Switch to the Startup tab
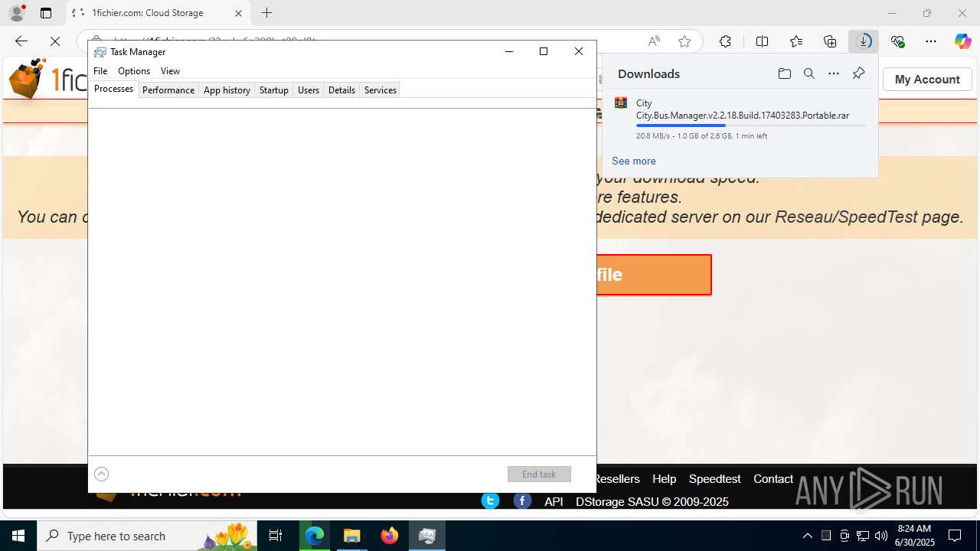 273,90
